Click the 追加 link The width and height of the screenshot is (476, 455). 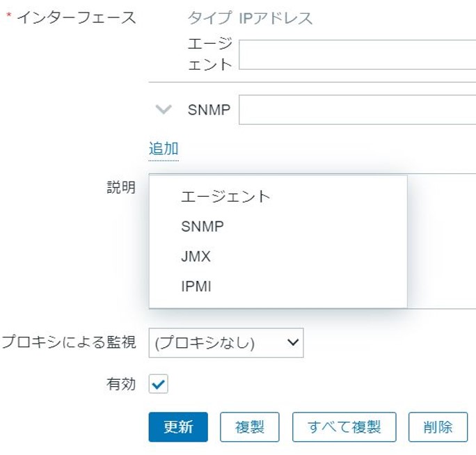164,149
